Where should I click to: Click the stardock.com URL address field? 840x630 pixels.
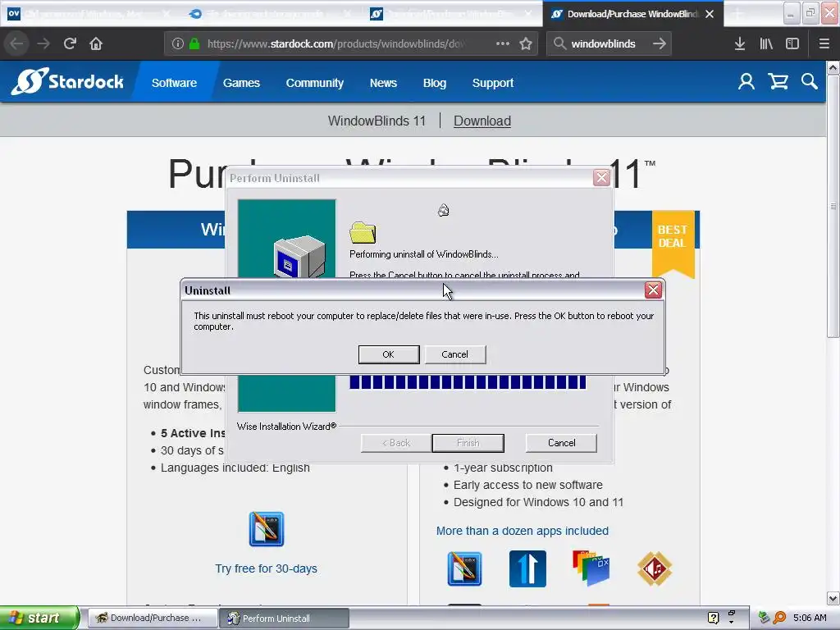336,43
